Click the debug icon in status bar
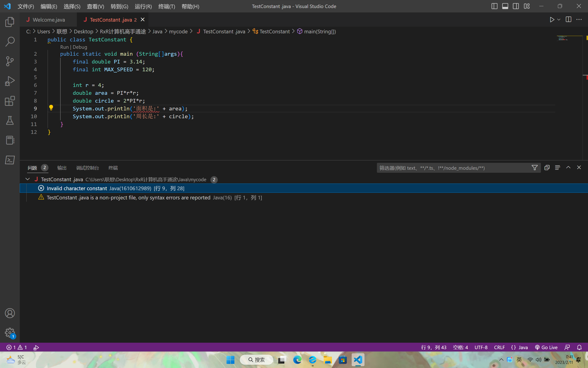Screen dimensions: 588x368 [x=36, y=347]
